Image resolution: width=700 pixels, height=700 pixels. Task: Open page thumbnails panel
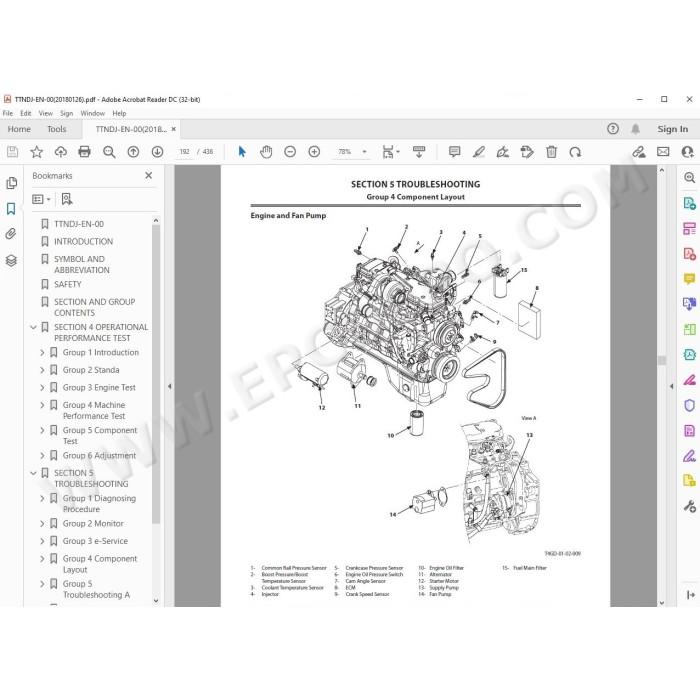pos(12,183)
